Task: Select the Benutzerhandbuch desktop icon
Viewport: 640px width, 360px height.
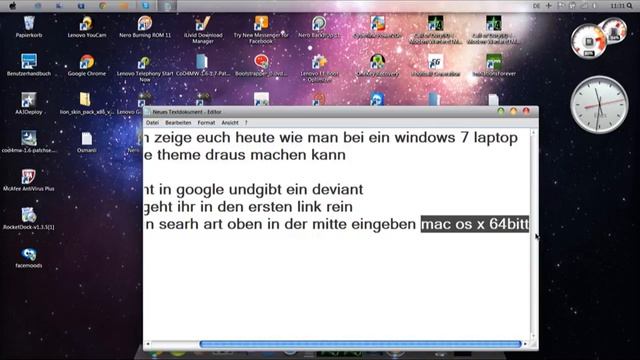Action: coord(29,65)
